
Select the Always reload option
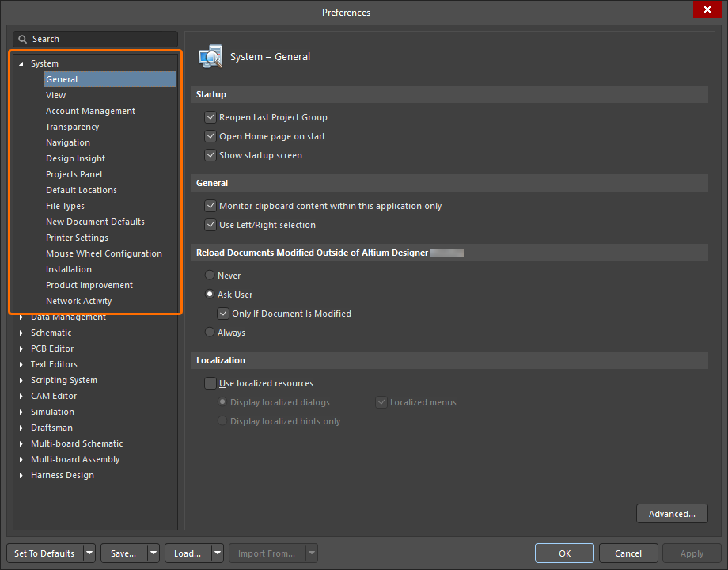coord(210,332)
